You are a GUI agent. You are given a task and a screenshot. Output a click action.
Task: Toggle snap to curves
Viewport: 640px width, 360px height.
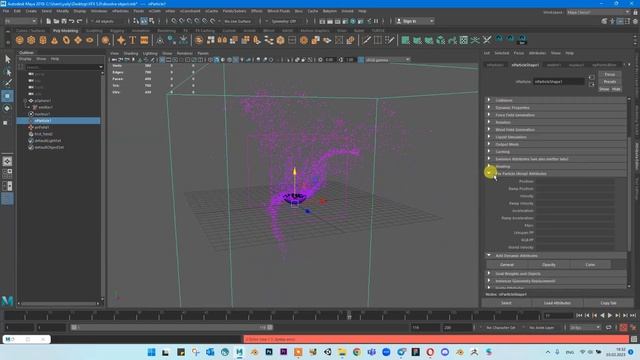(x=182, y=21)
